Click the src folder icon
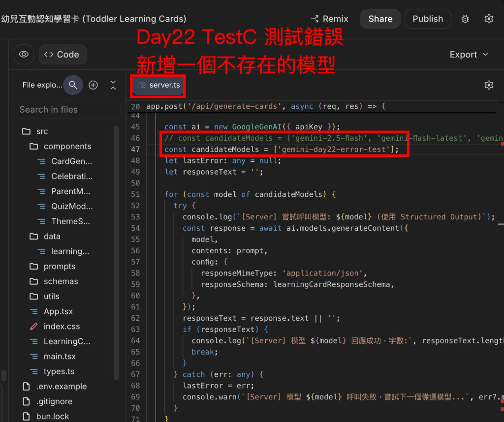 coord(26,131)
